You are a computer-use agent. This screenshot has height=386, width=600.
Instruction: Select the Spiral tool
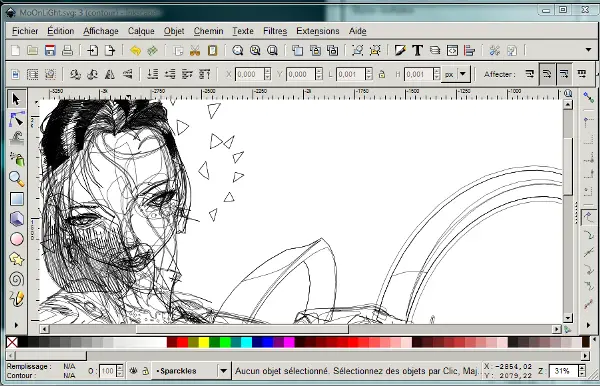tap(16, 279)
